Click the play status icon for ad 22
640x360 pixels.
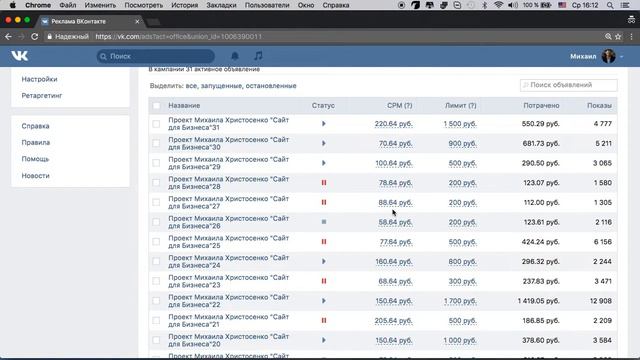point(324,301)
